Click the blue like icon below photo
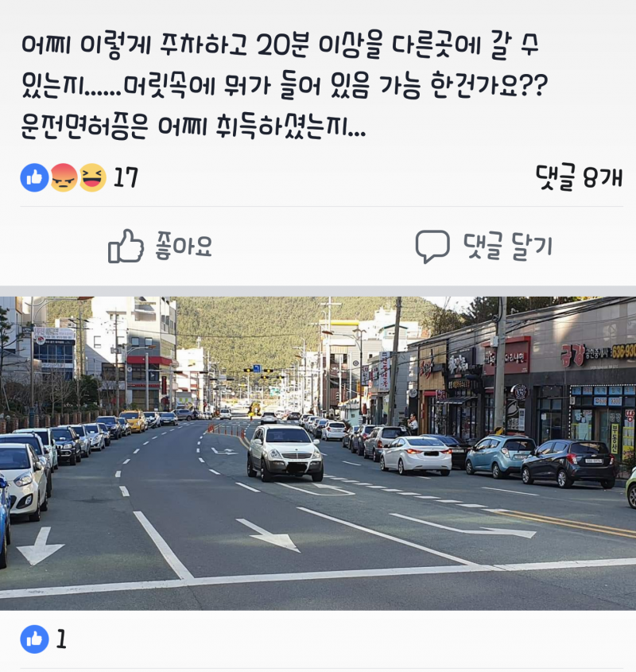 tap(34, 639)
